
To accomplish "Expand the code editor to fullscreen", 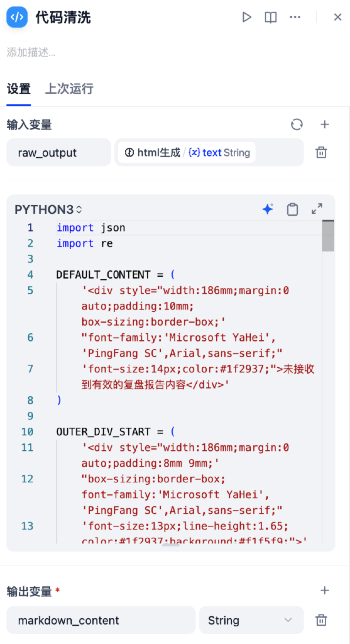I will (x=317, y=208).
